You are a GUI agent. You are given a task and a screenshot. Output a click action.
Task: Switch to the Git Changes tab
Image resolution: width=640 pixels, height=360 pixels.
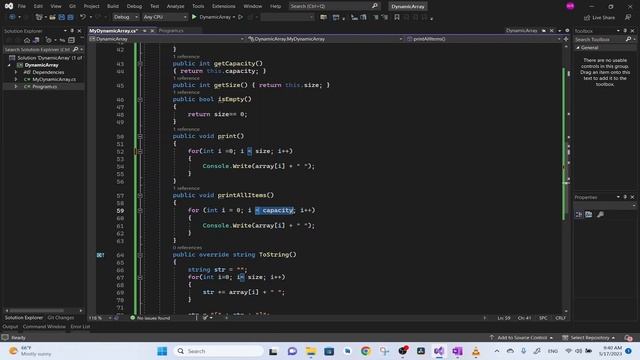61,318
